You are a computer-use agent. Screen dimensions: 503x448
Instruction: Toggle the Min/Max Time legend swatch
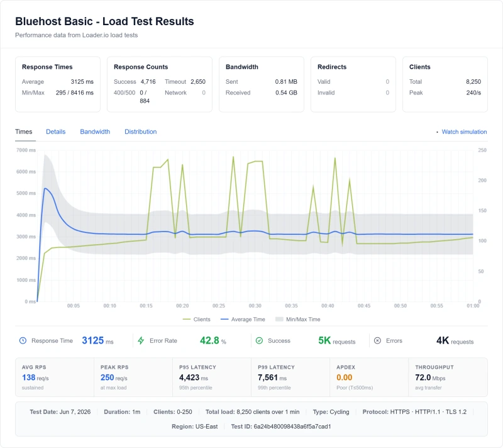pos(279,319)
